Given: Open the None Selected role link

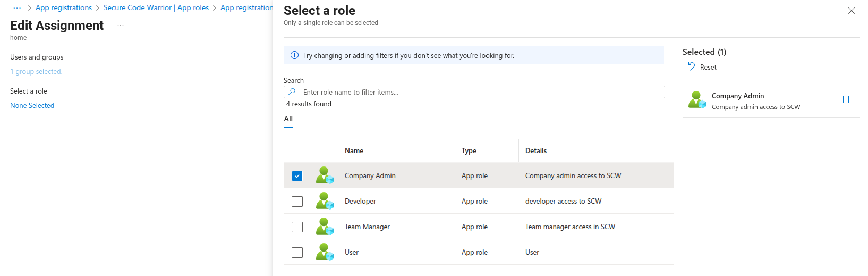Looking at the screenshot, I should 32,106.
